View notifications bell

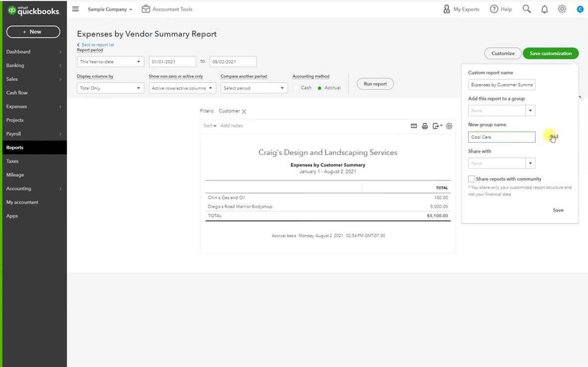544,9
